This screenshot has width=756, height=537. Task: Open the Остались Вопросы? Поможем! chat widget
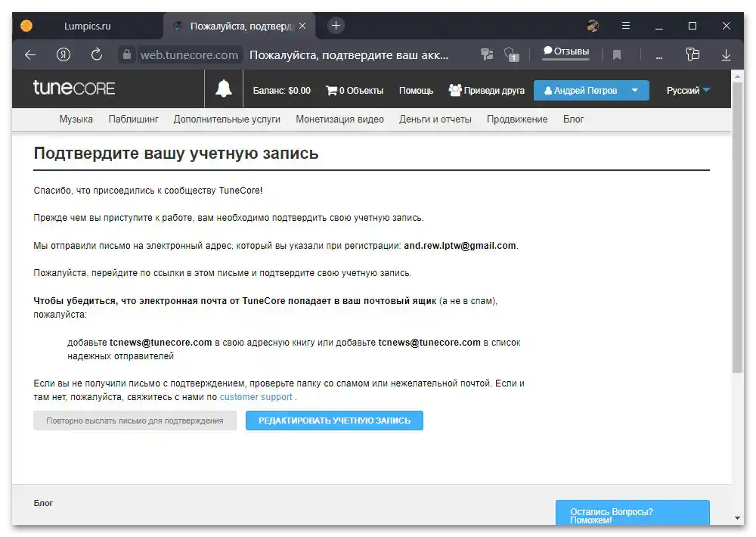pyautogui.click(x=633, y=514)
